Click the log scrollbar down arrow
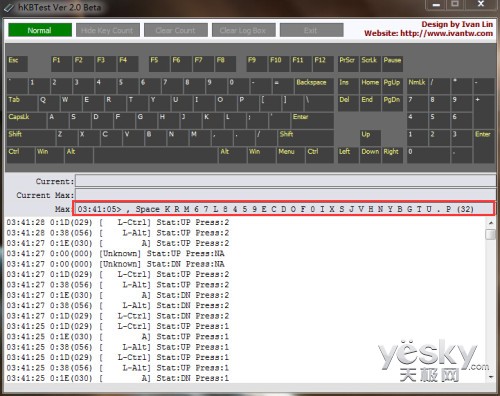Screen dimensions: 500x396 pos(490,377)
